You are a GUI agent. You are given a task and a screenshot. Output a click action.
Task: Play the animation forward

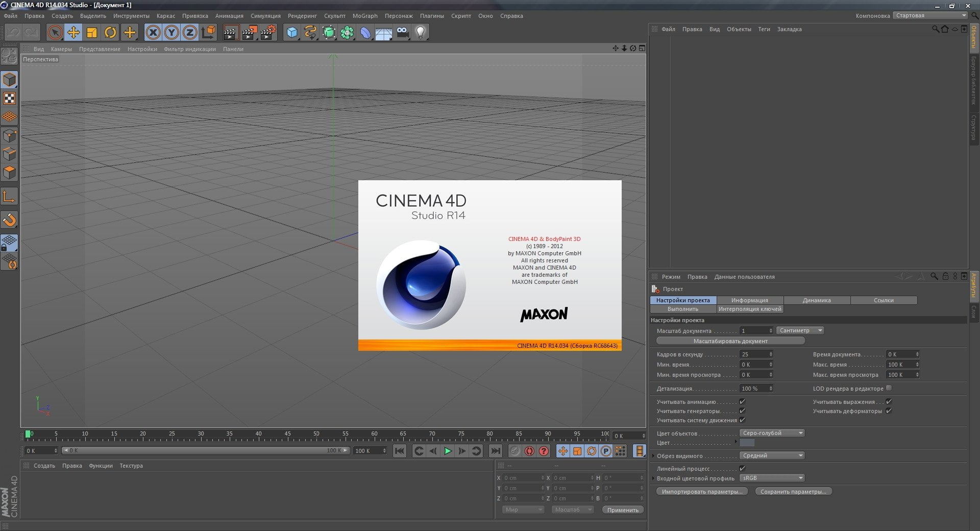tap(448, 451)
